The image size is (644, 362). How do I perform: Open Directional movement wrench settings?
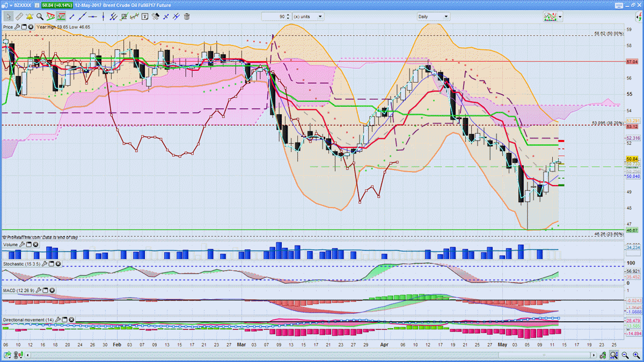57,320
